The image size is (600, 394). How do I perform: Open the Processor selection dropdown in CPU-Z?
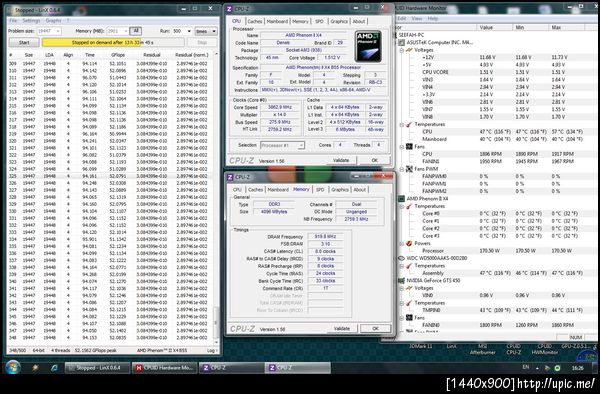[x=282, y=145]
